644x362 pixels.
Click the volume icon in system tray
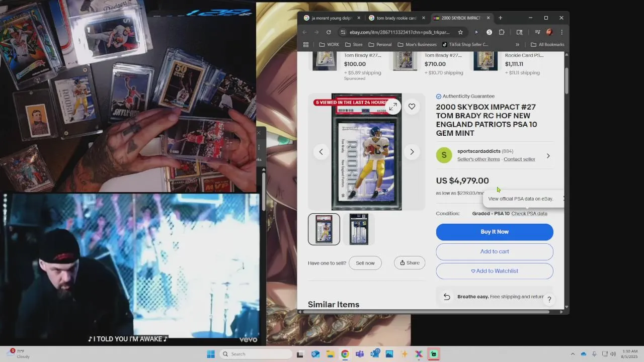pos(614,354)
